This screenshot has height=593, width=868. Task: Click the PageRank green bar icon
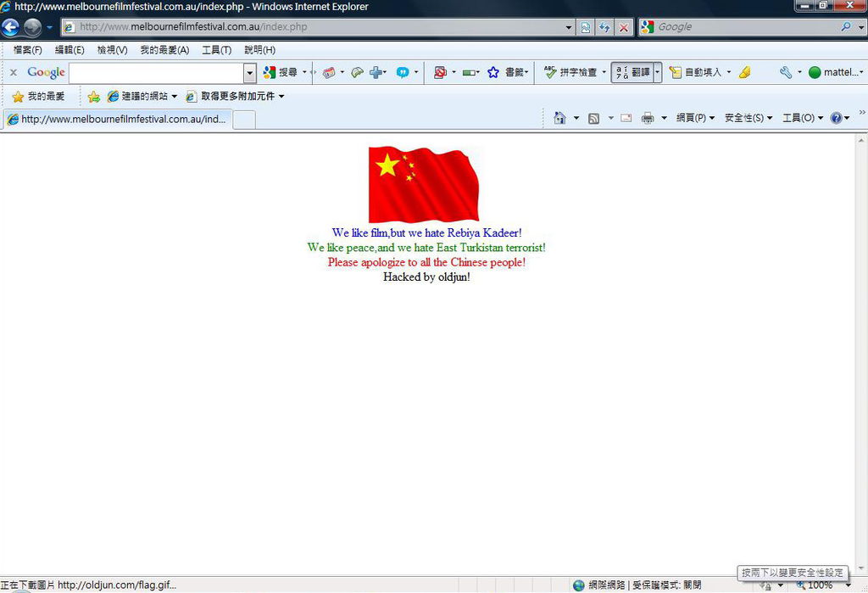pos(470,73)
